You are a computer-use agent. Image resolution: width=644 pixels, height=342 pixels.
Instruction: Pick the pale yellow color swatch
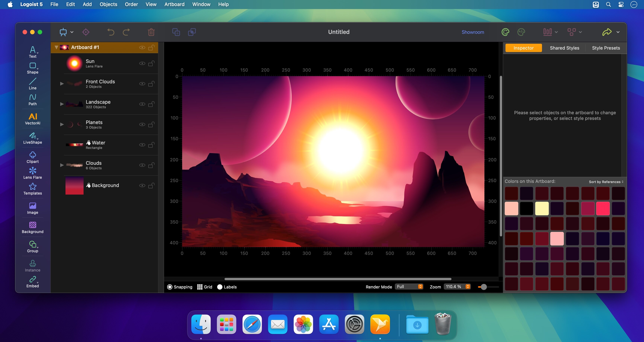click(x=542, y=208)
